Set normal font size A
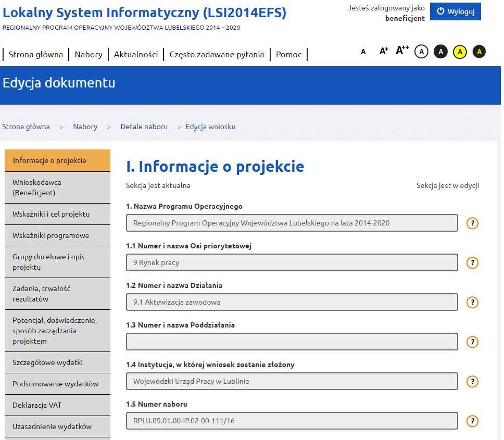Viewport: 504px width, 440px height. (363, 52)
